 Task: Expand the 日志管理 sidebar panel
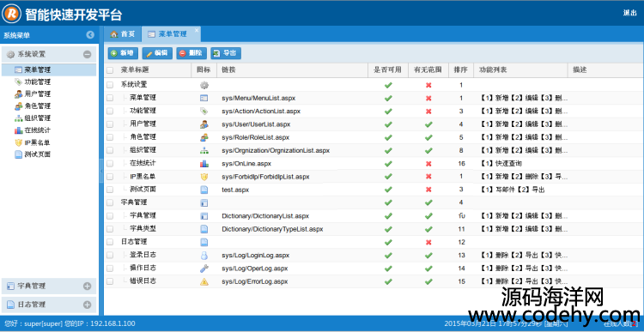click(x=87, y=305)
